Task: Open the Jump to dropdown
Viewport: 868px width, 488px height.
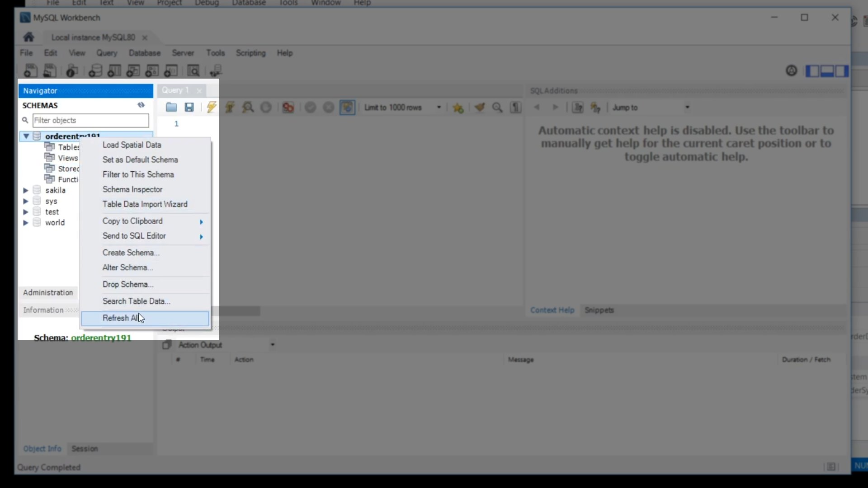Action: [x=687, y=108]
